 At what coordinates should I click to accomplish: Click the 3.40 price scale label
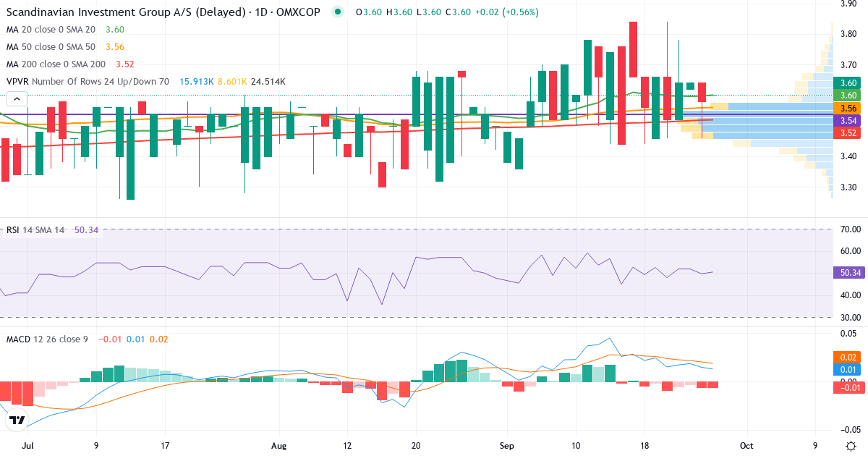point(849,156)
